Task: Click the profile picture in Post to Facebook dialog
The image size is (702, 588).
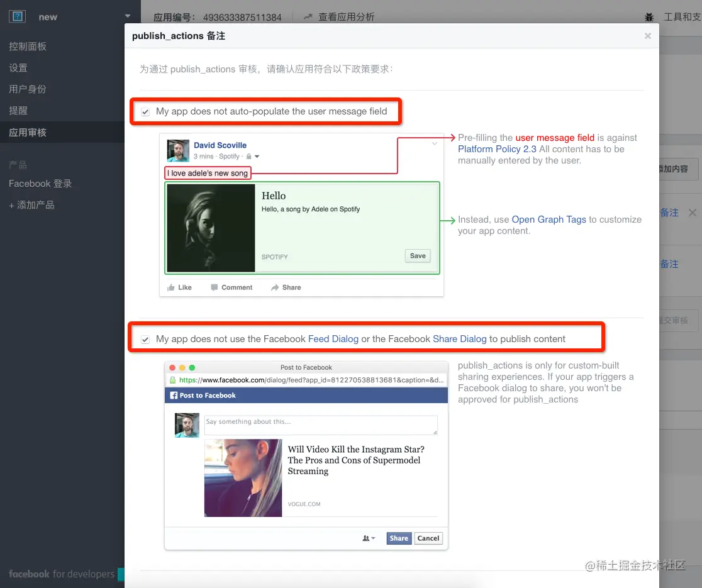Action: click(x=187, y=426)
